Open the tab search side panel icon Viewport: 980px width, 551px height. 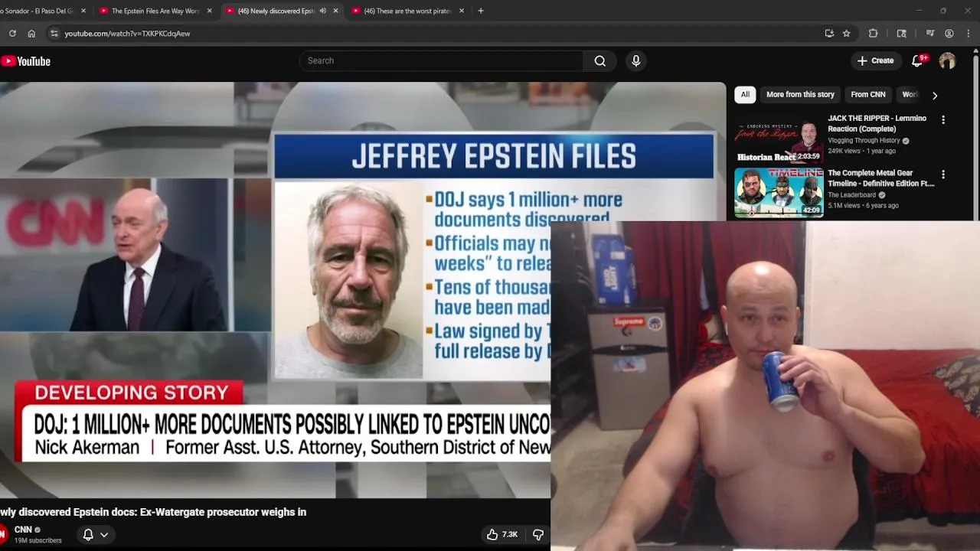pyautogui.click(x=901, y=34)
